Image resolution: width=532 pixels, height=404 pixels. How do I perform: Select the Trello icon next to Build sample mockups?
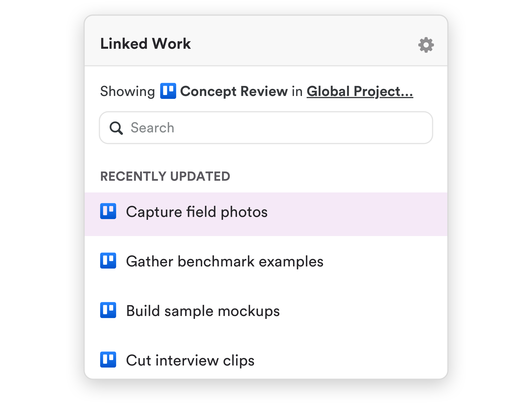point(108,311)
